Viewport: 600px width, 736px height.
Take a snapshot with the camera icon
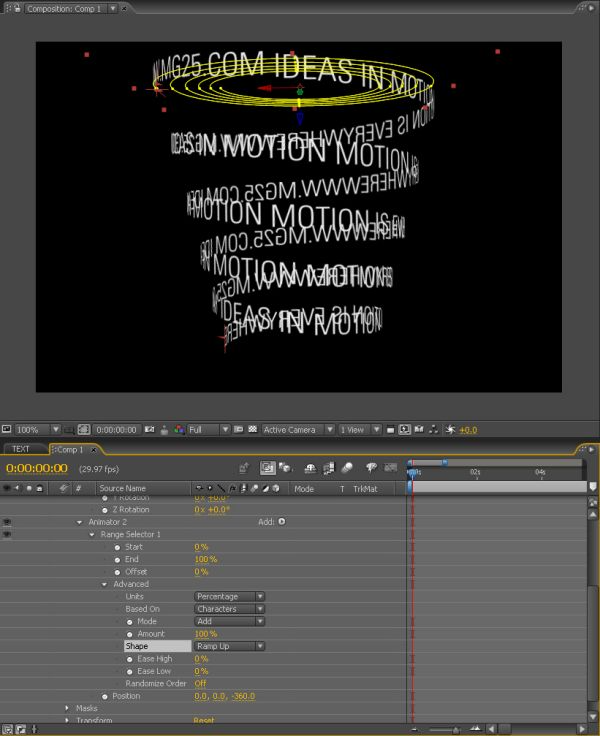pyautogui.click(x=149, y=429)
